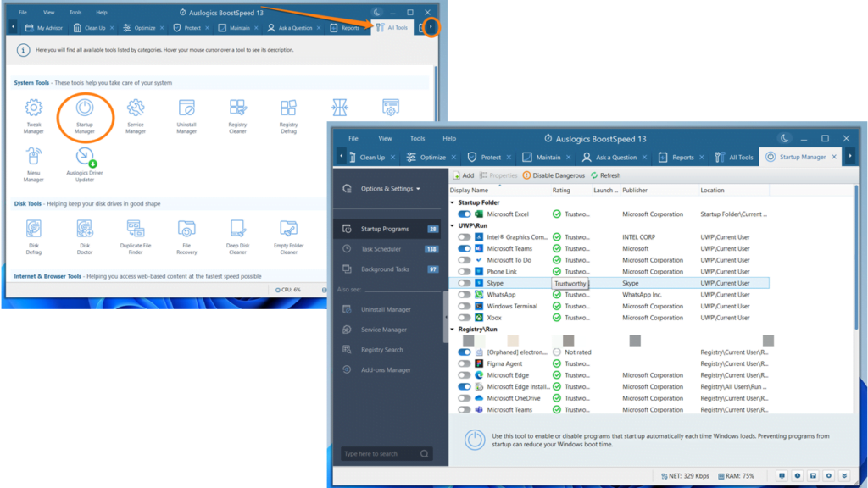Open the Tools menu
This screenshot has height=488, width=868.
(x=418, y=137)
